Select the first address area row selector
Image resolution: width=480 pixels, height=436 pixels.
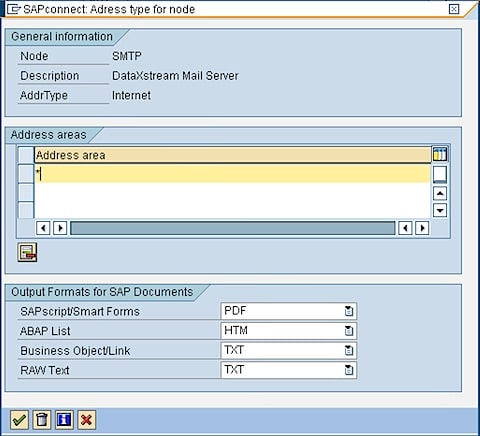26,173
